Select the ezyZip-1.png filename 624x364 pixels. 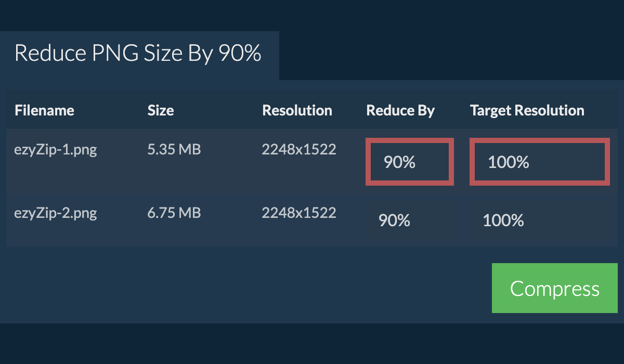56,150
